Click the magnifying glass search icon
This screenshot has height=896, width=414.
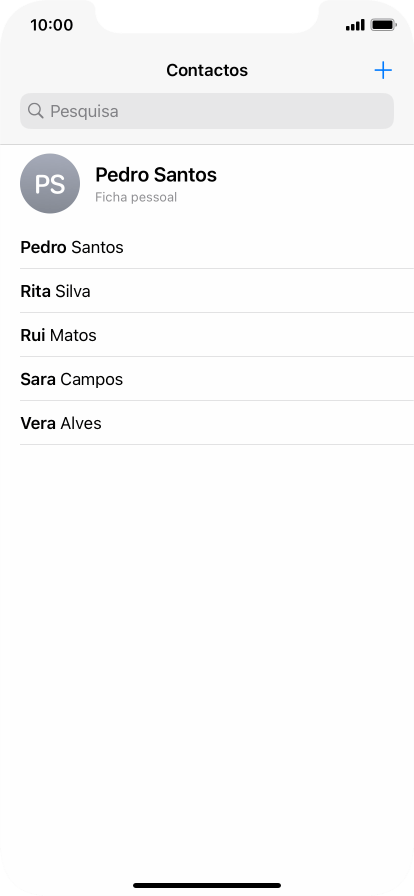pyautogui.click(x=35, y=111)
